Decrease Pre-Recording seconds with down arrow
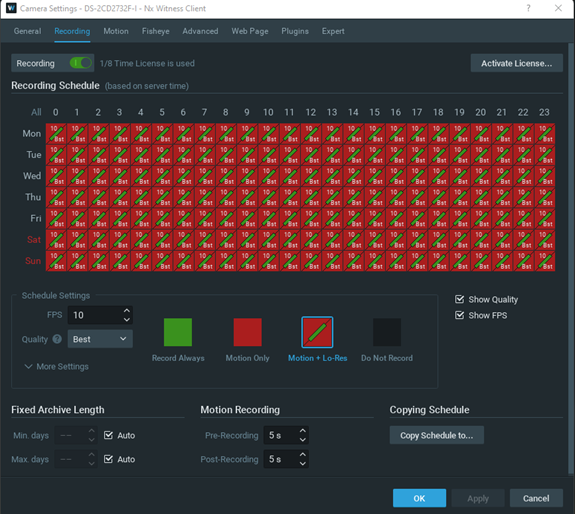The height and width of the screenshot is (514, 575). (x=303, y=440)
